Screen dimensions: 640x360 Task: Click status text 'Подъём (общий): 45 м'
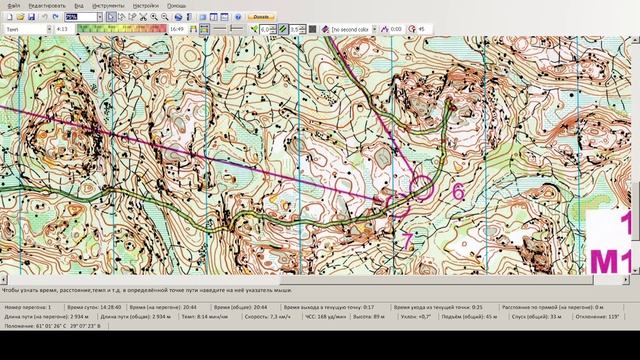pos(469,316)
